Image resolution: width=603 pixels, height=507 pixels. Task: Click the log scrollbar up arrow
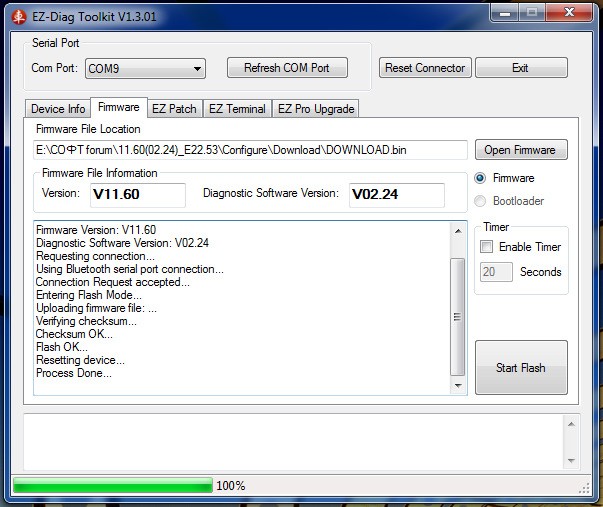click(458, 230)
